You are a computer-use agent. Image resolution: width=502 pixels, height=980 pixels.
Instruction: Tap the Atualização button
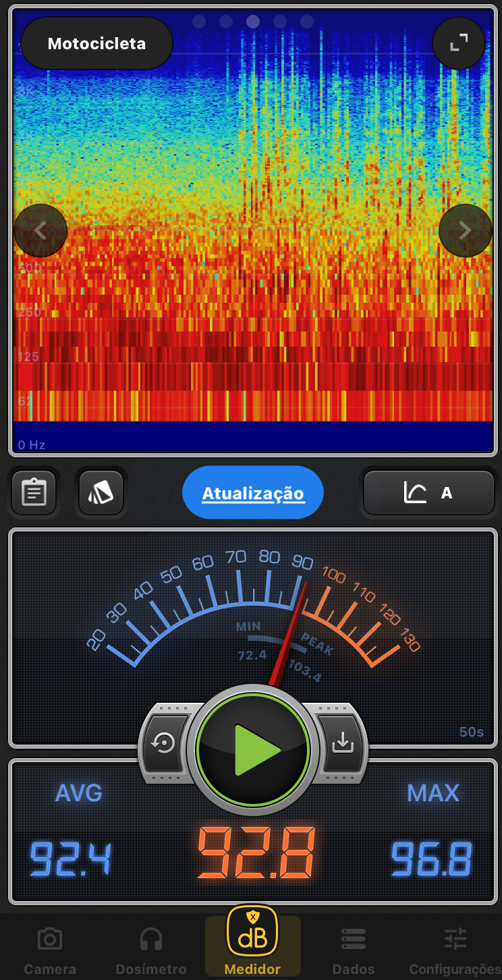(x=253, y=493)
